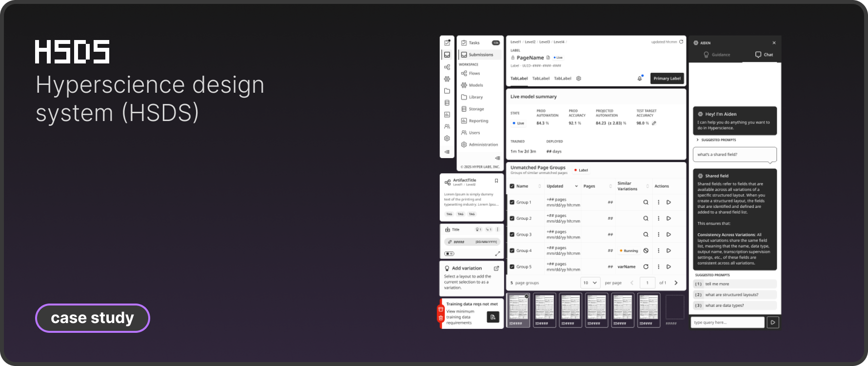The width and height of the screenshot is (868, 366).
Task: Click the pencil icon beside Test Target Accuracy
Action: (x=654, y=123)
